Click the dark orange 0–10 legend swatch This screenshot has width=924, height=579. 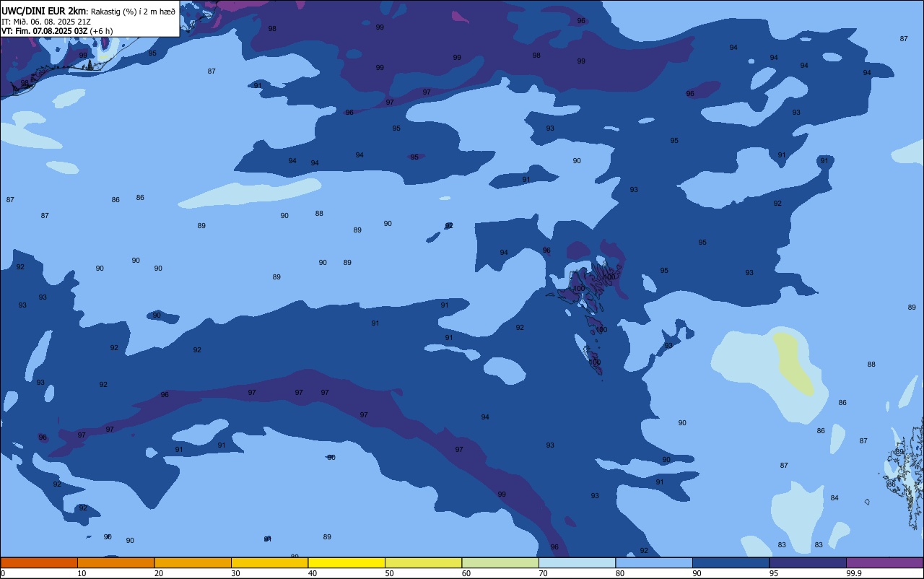pos(39,562)
